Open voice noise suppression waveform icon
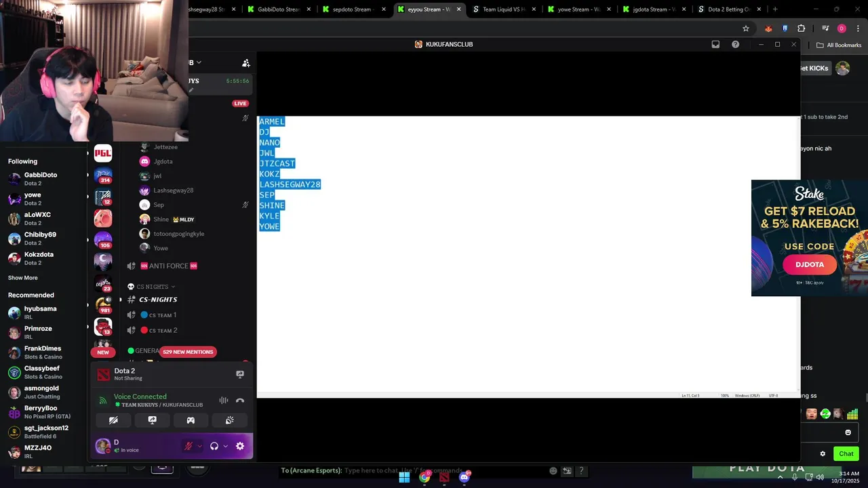The image size is (868, 488). pyautogui.click(x=223, y=400)
